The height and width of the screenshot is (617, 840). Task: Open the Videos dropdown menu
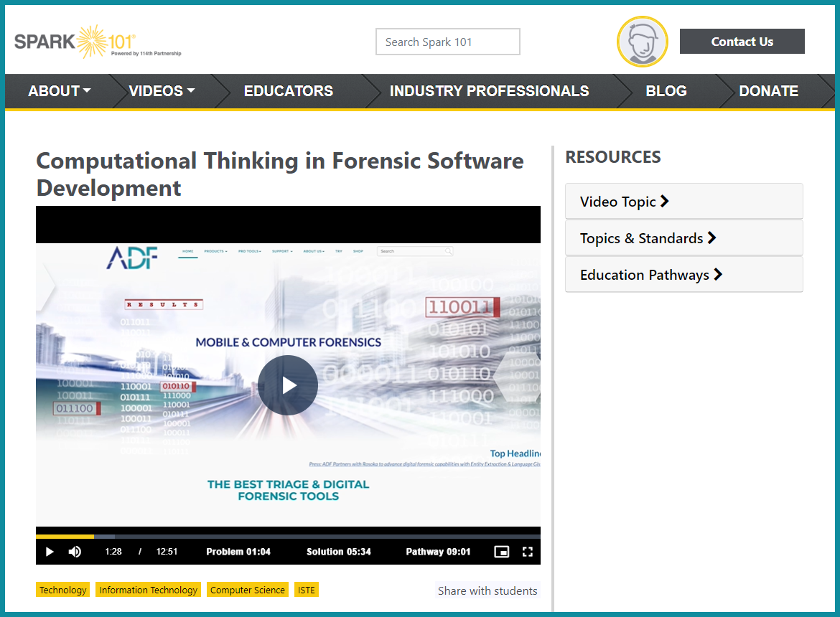162,91
